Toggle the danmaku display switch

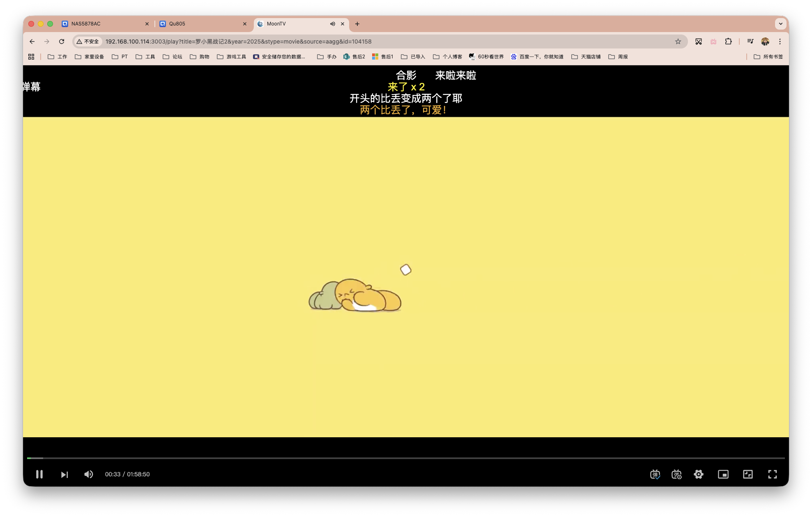tap(655, 474)
